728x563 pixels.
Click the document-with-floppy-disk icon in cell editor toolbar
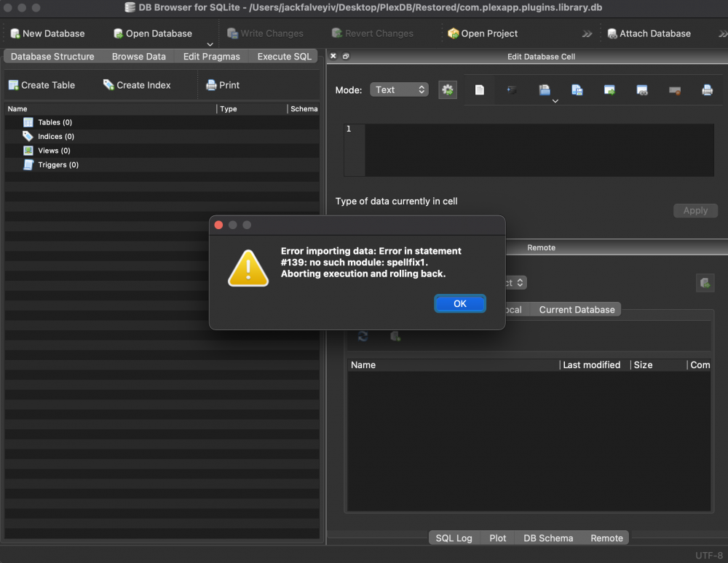point(577,89)
